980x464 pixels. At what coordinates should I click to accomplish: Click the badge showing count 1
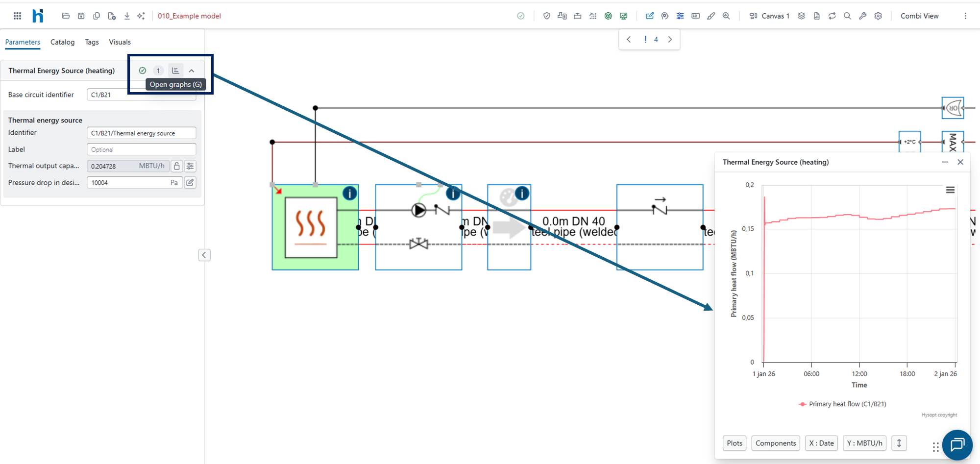pyautogui.click(x=158, y=71)
